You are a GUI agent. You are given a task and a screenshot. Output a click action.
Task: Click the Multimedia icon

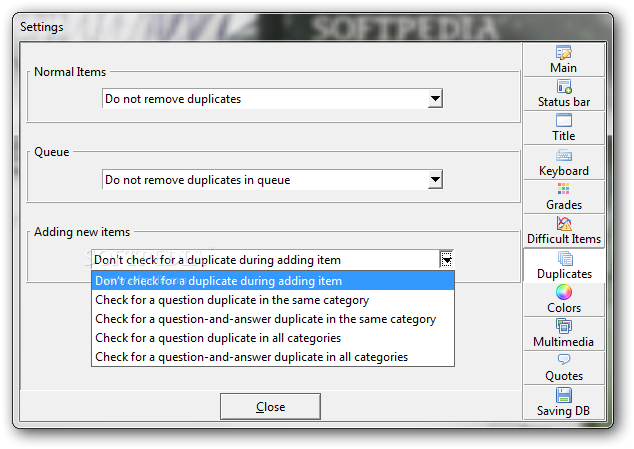click(x=564, y=326)
